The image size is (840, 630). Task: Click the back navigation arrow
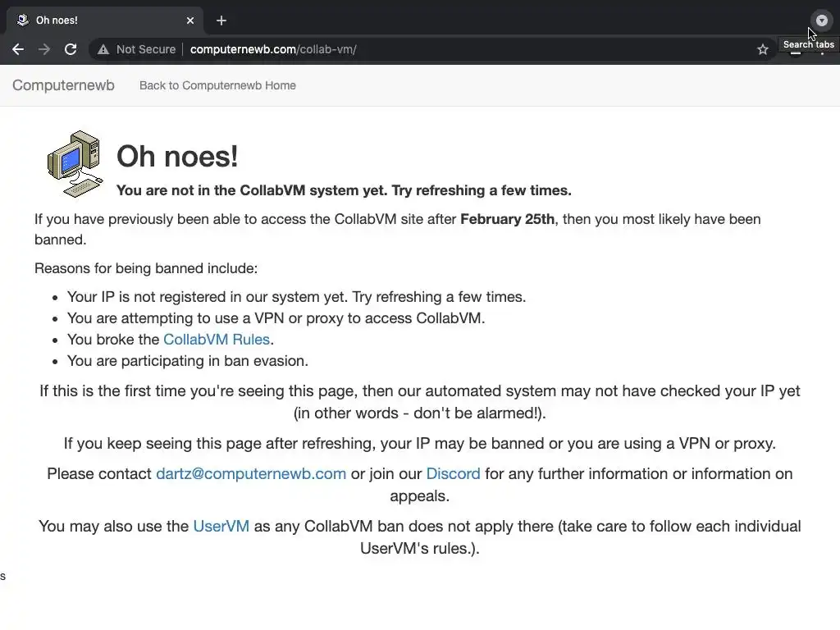pyautogui.click(x=18, y=49)
